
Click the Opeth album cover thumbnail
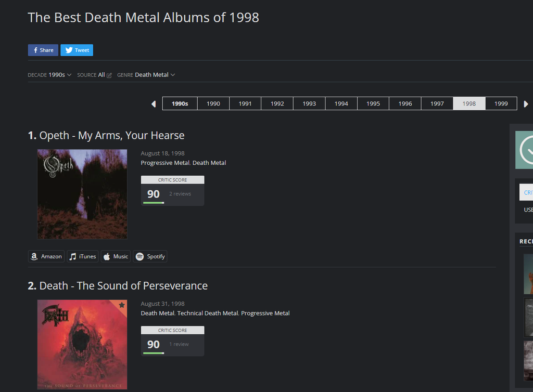[x=82, y=194]
